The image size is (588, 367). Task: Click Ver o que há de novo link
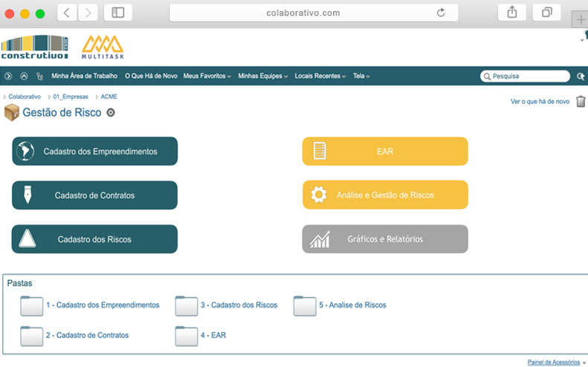[x=540, y=102]
